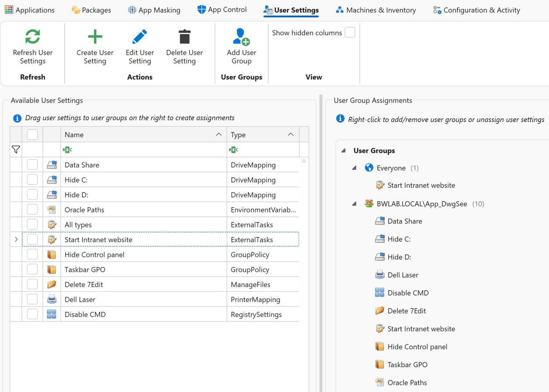Open Type column filter operator selector

click(233, 150)
